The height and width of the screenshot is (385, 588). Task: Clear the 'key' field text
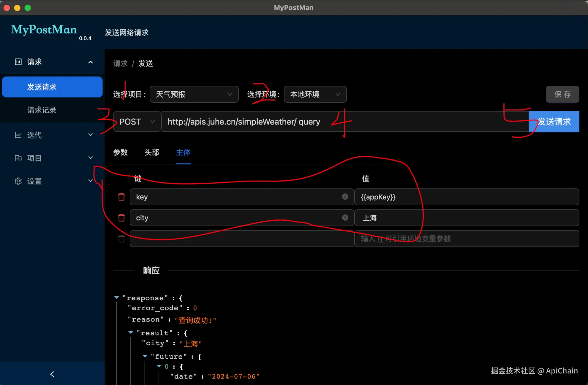tap(345, 197)
